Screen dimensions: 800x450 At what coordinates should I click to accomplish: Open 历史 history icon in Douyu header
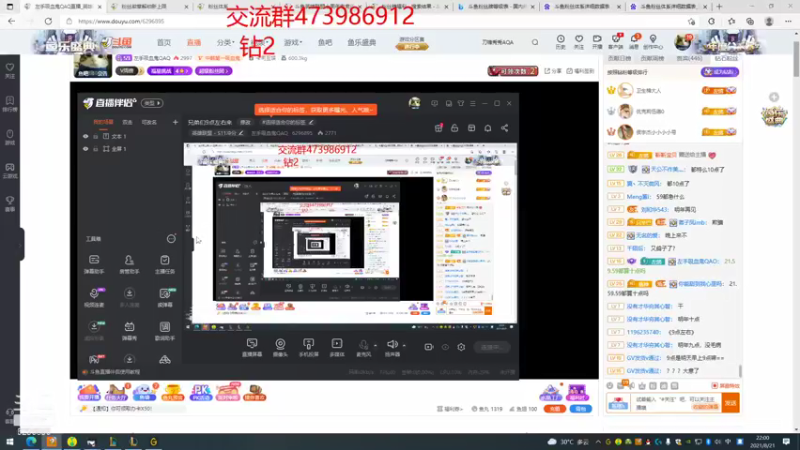pos(560,42)
